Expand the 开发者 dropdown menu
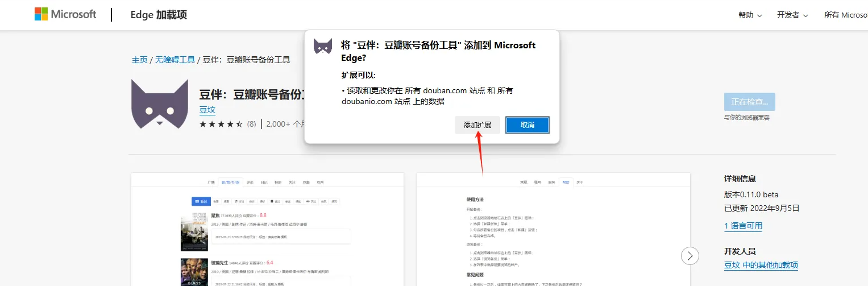The height and width of the screenshot is (286, 868). coord(792,15)
